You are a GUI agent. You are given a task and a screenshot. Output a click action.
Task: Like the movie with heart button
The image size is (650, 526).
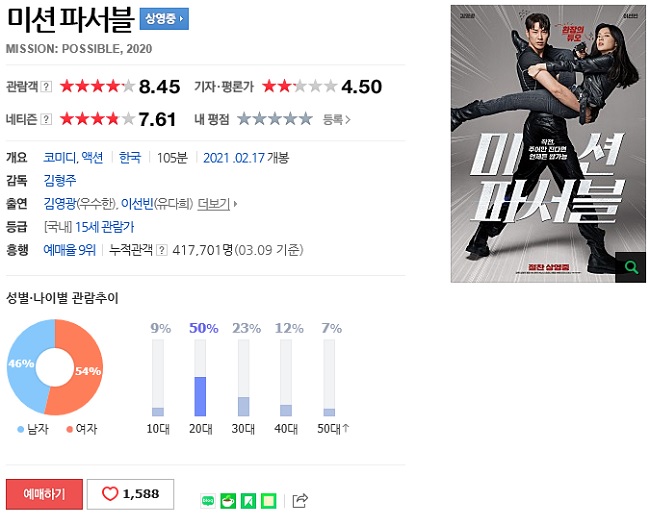130,494
